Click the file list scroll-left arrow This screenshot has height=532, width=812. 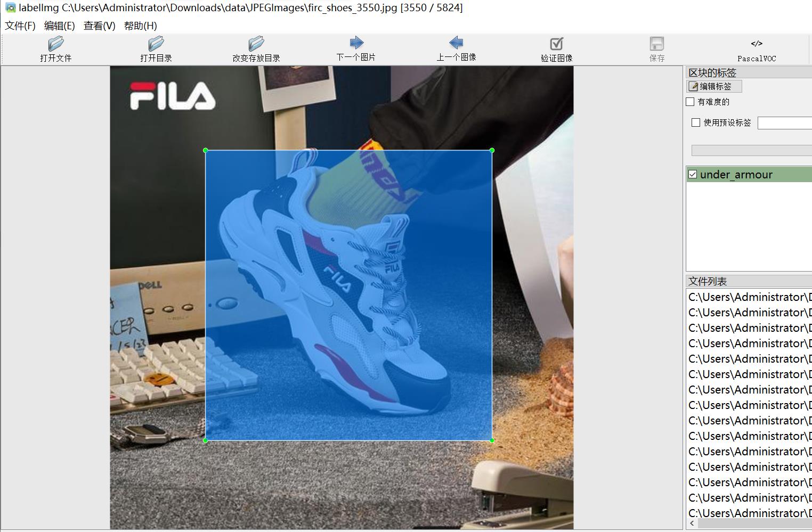click(692, 523)
